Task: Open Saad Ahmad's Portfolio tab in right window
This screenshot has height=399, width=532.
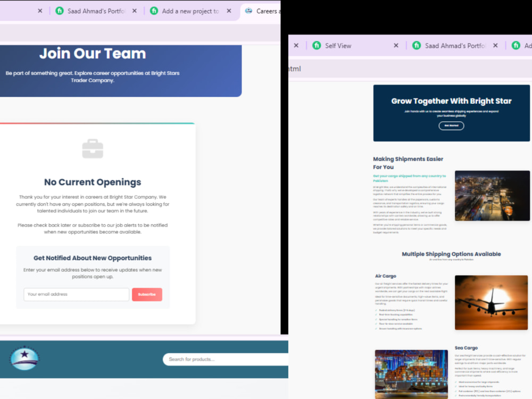Action: coord(455,46)
